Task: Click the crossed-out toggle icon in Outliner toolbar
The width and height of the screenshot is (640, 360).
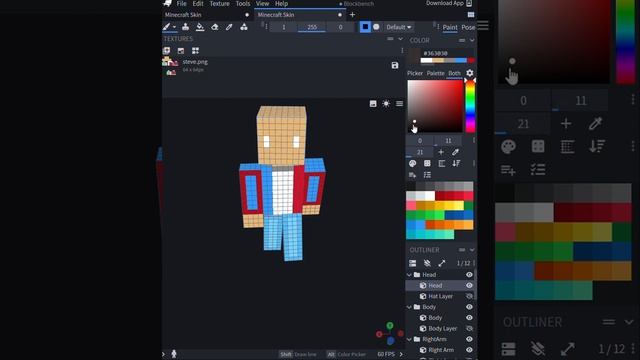Action: 427,263
